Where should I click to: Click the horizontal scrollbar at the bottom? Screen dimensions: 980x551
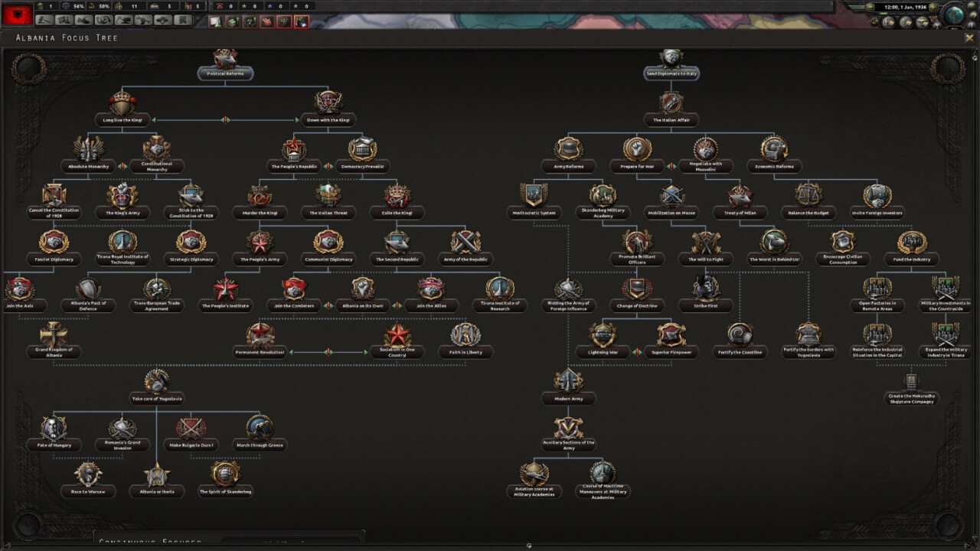point(528,546)
